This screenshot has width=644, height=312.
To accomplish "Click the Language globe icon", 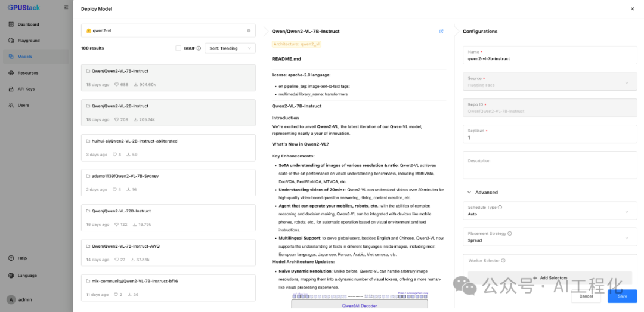I will pyautogui.click(x=11, y=276).
